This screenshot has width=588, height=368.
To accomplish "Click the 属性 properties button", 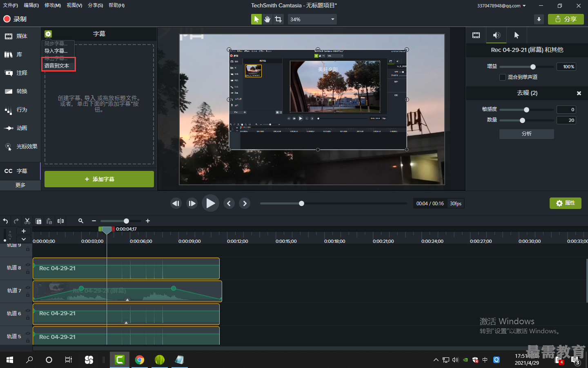I will coord(565,203).
